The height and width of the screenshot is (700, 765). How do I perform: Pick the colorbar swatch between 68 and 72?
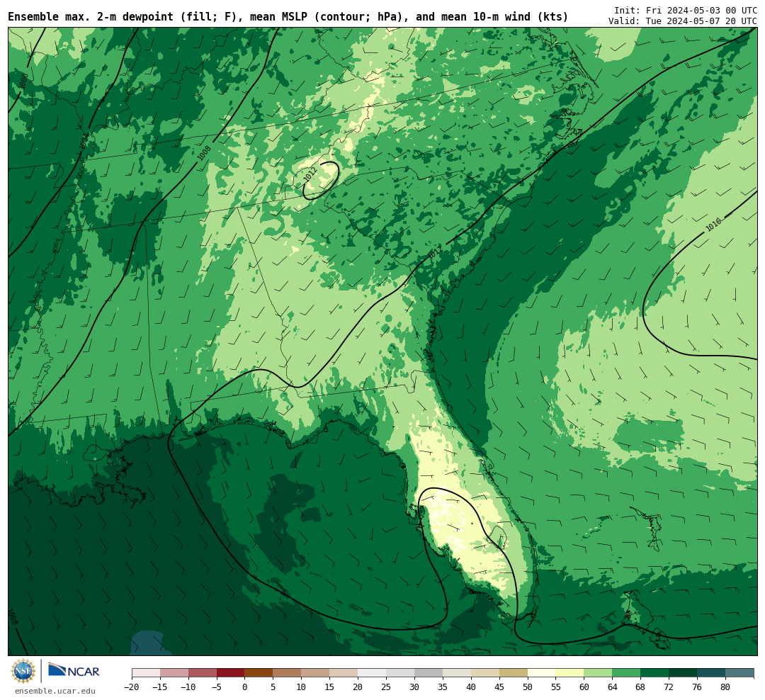tap(655, 673)
